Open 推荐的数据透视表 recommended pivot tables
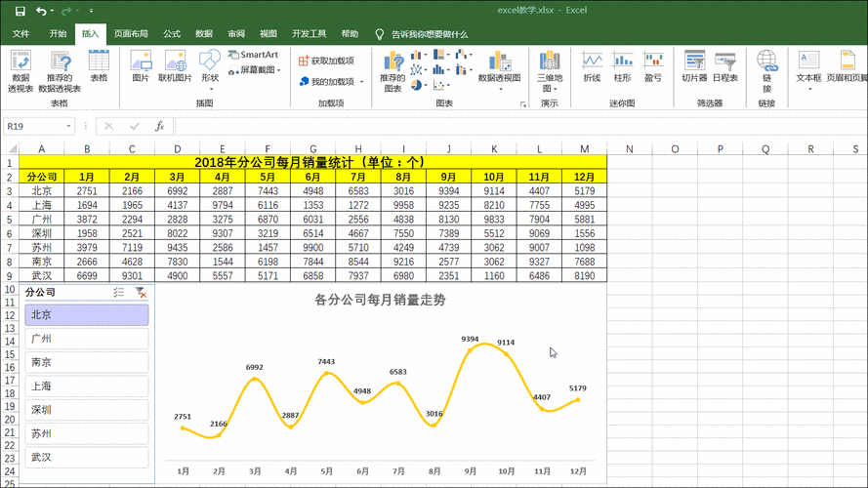The image size is (868, 488). tap(60, 71)
